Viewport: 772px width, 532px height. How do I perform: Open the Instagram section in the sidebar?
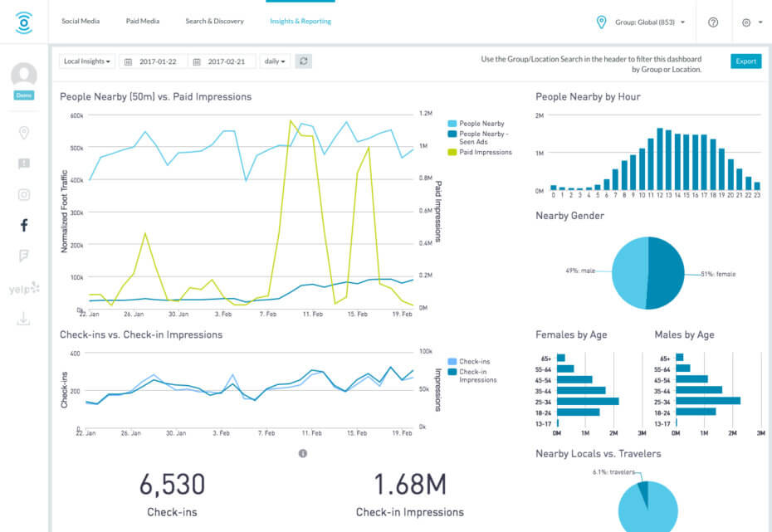pyautogui.click(x=24, y=194)
